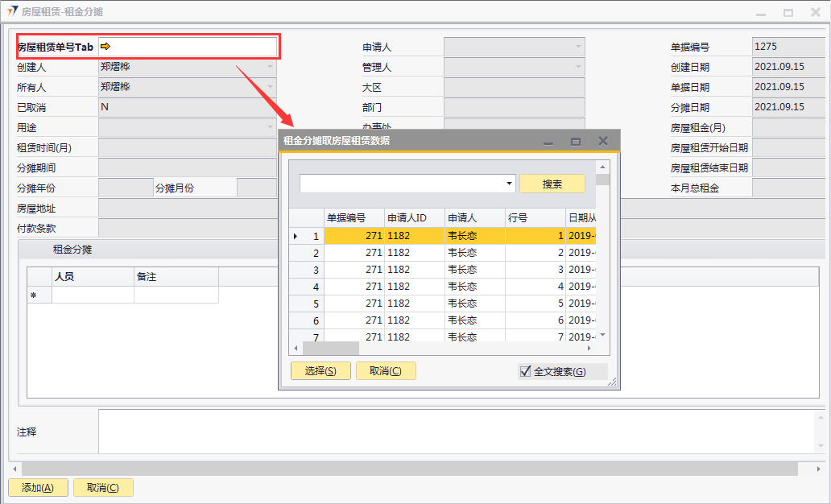
Task: Click the dialog's horizontal scrollbar thumb
Action: [330, 349]
